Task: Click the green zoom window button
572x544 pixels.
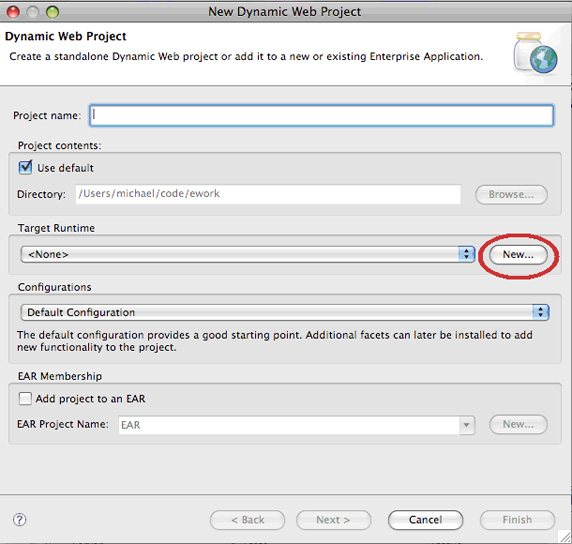Action: click(52, 12)
